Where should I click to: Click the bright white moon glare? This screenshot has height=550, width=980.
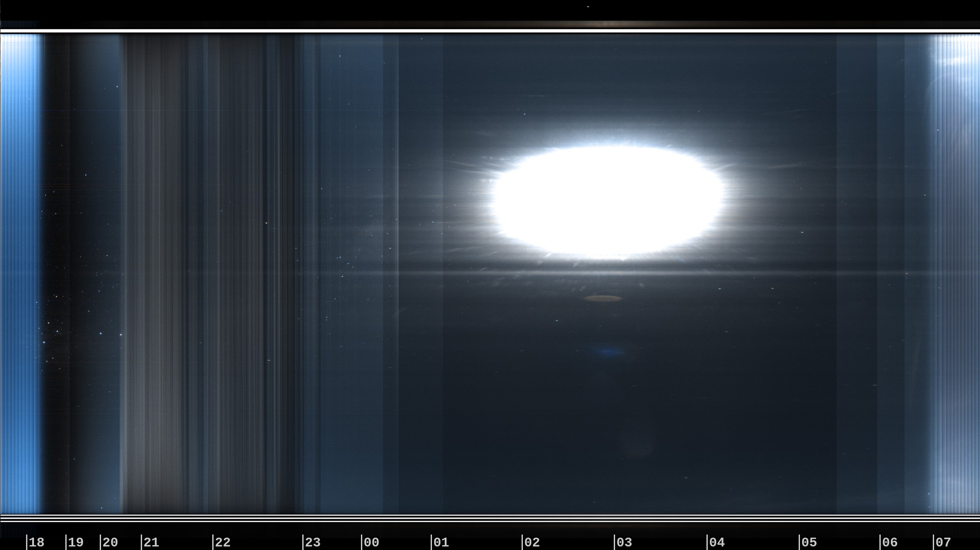pos(608,202)
